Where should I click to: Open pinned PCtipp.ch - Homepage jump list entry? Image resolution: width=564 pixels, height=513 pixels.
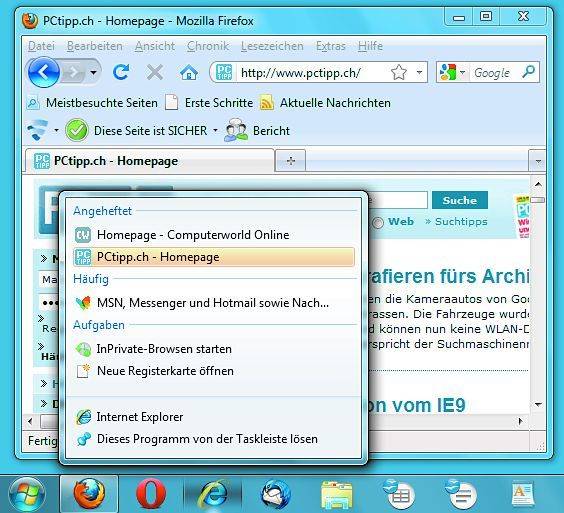pos(214,257)
